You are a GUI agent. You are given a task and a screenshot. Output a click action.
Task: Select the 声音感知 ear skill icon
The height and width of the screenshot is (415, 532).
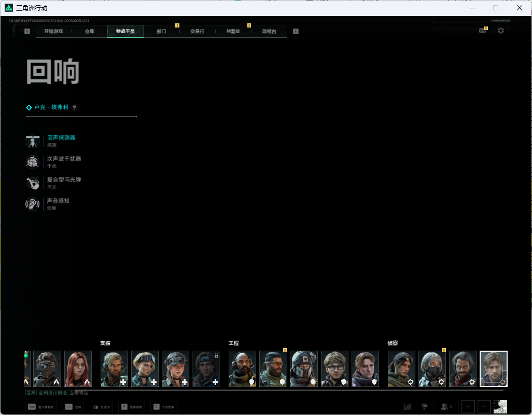(33, 204)
